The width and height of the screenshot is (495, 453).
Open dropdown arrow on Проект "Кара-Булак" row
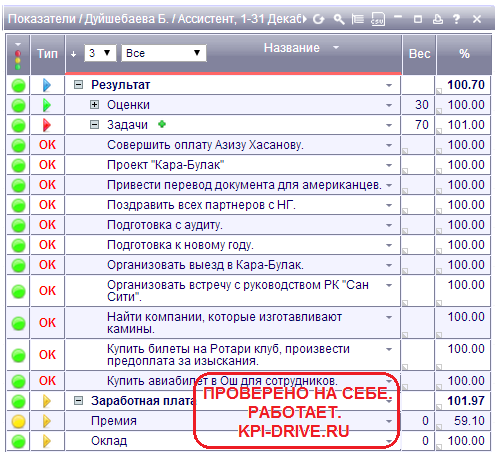pyautogui.click(x=389, y=165)
